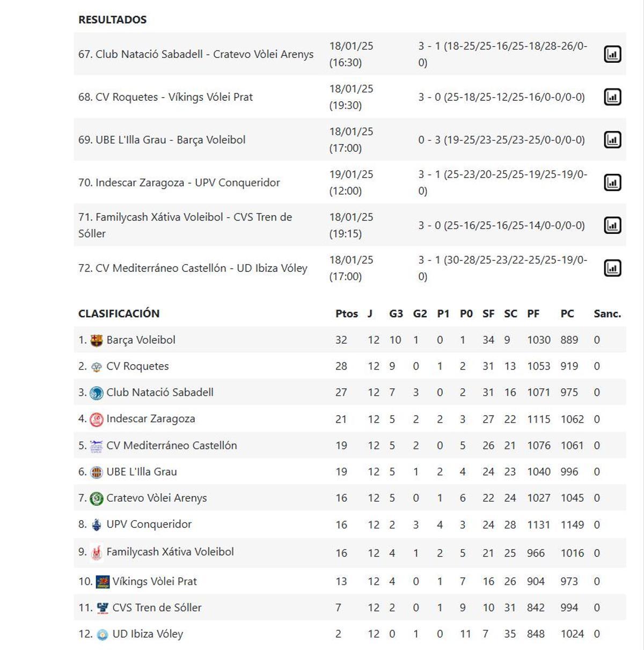View stats icon for UBE L'Illa Grau match
644x650 pixels.
click(612, 139)
